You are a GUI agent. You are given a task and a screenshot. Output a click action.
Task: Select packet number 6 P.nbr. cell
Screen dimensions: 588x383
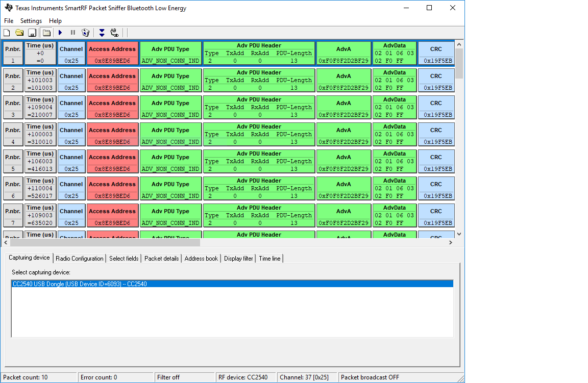click(x=13, y=188)
